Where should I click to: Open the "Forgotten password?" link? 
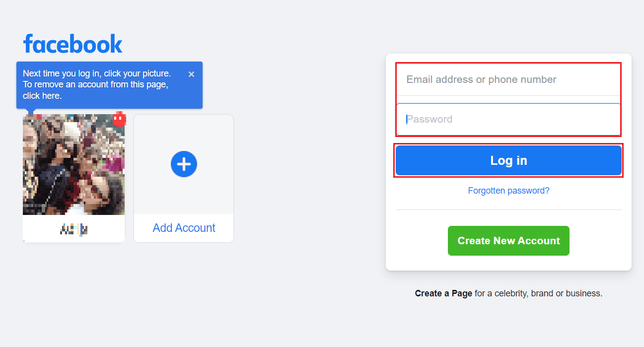508,190
